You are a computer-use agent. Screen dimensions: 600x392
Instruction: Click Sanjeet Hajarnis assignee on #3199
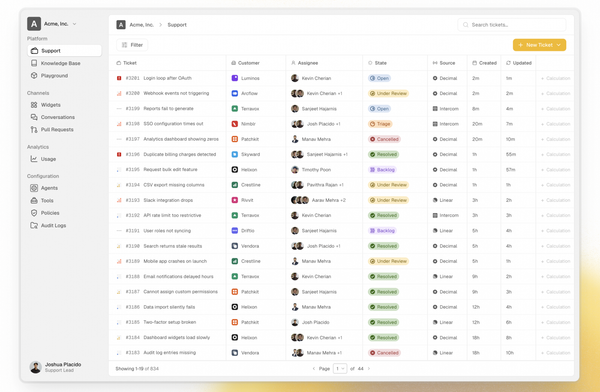[x=314, y=109]
